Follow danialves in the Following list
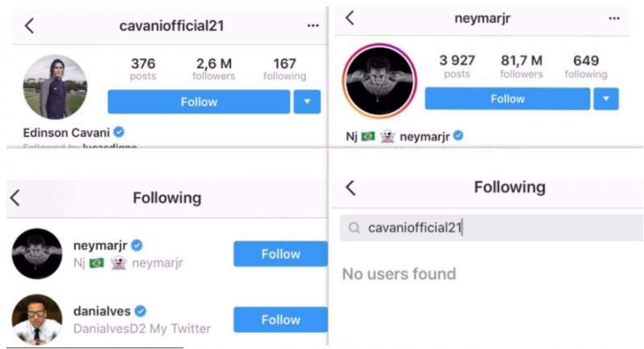Image resolution: width=644 pixels, height=349 pixels. click(x=280, y=319)
